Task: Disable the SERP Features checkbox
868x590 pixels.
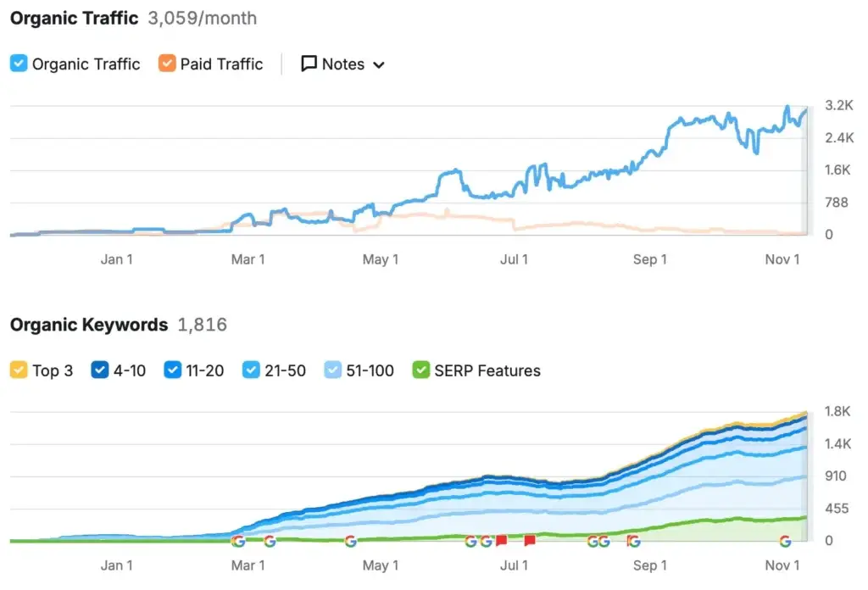Action: [420, 370]
